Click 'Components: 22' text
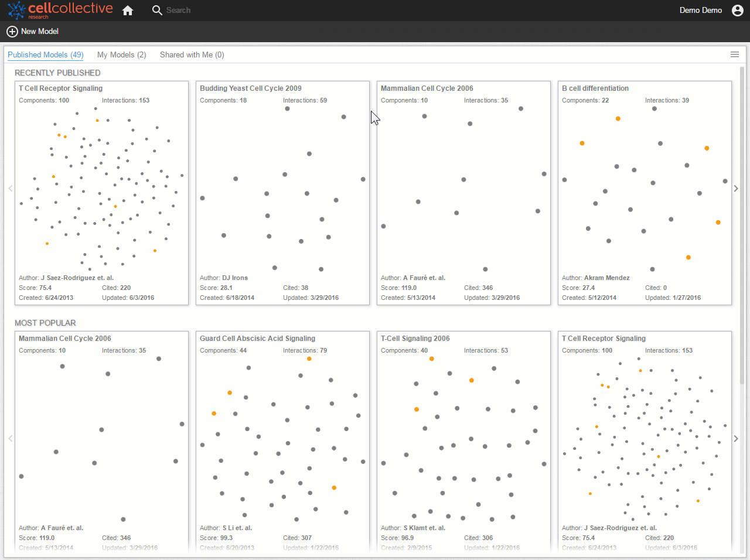 585,101
